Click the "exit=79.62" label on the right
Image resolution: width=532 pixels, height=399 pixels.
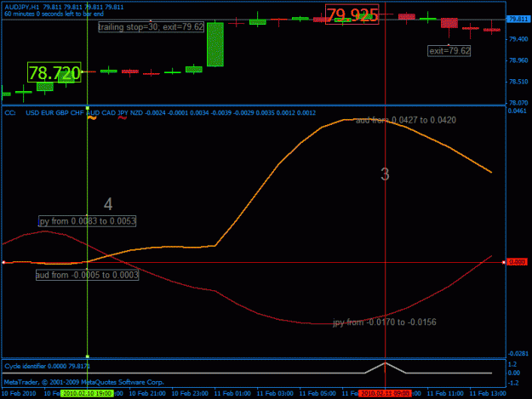449,51
